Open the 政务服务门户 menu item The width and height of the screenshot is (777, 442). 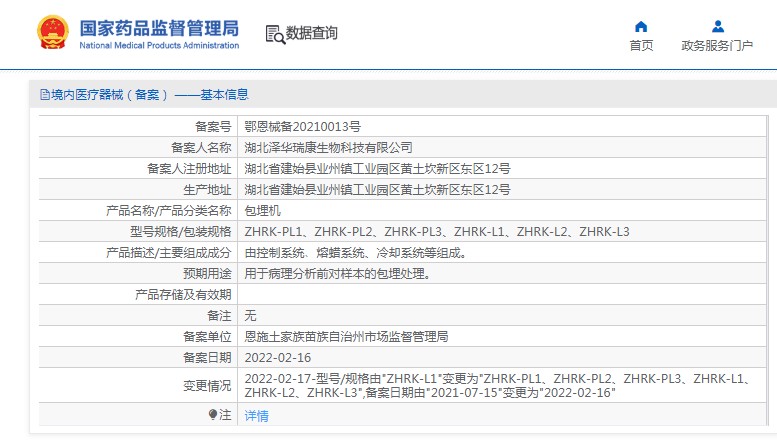(717, 45)
